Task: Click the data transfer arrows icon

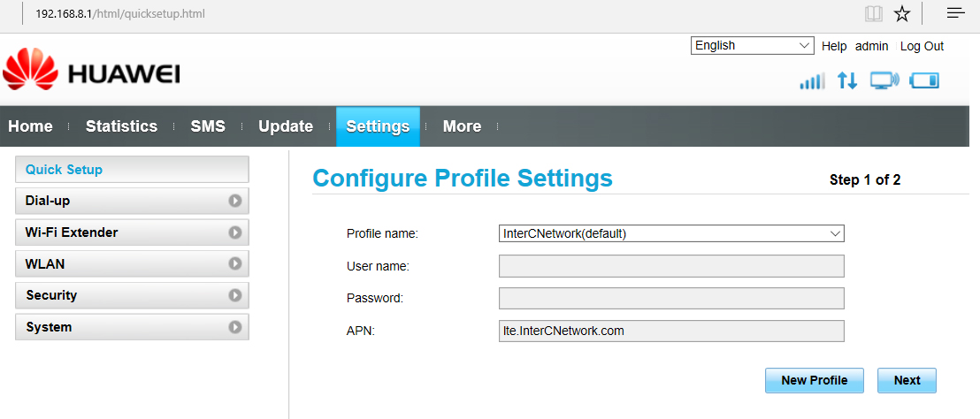Action: coord(847,80)
